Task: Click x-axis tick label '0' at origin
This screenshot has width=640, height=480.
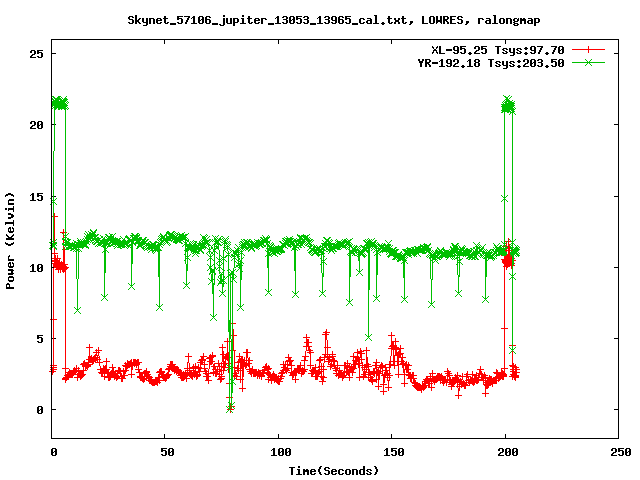Action: click(54, 452)
